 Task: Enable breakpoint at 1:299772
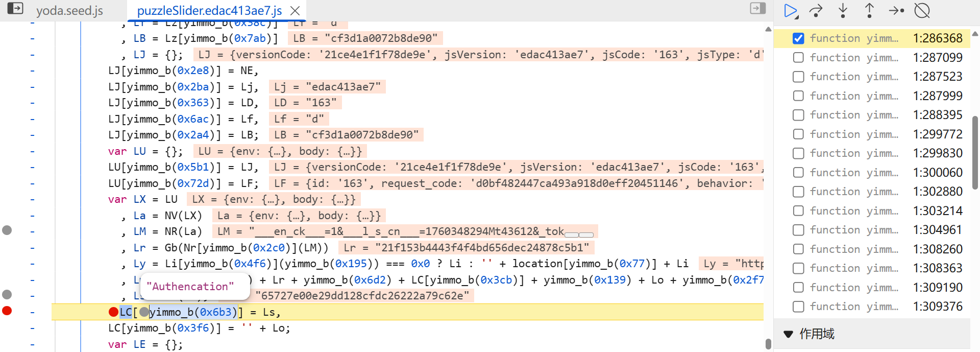pyautogui.click(x=798, y=134)
